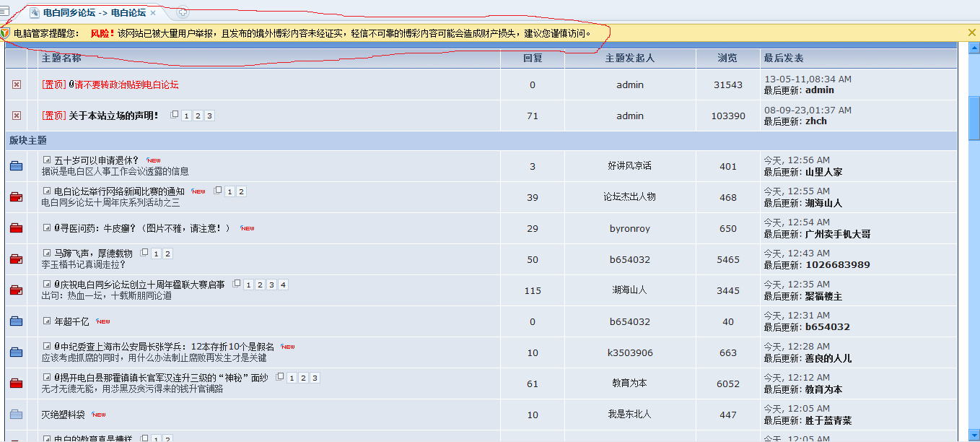Screen dimensions: 980x442
Task: Expand preview box before 年超千亿 title
Action: 47,321
